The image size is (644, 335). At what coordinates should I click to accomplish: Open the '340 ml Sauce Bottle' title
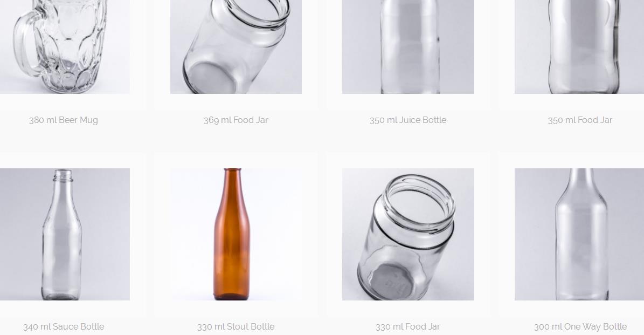63,327
